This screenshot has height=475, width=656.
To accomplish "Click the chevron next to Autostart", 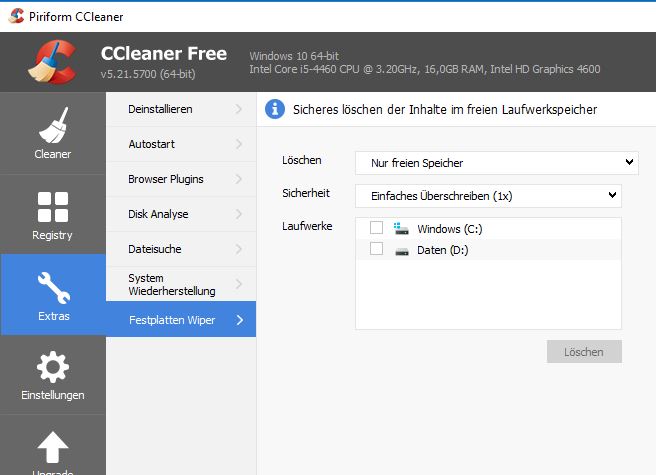I will (x=239, y=144).
